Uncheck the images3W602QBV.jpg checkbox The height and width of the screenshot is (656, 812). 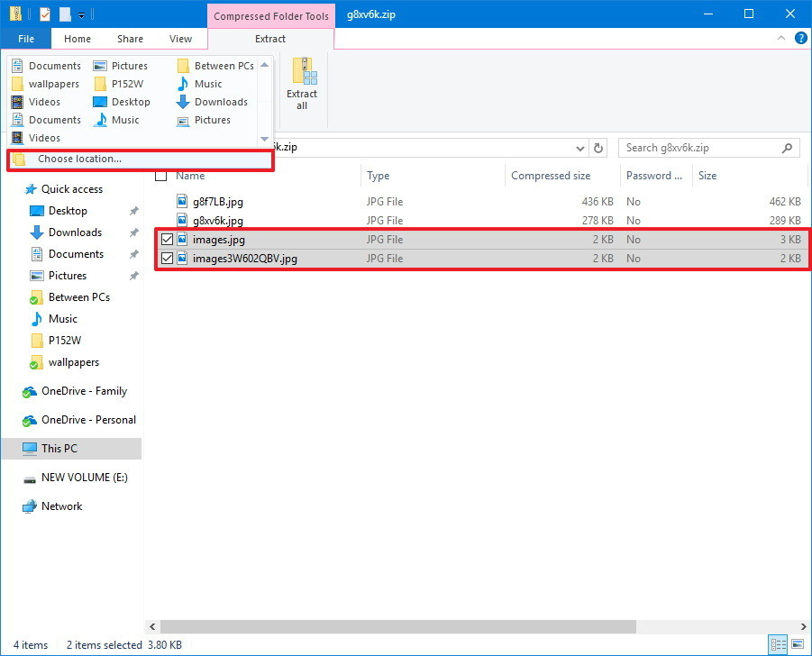(167, 259)
